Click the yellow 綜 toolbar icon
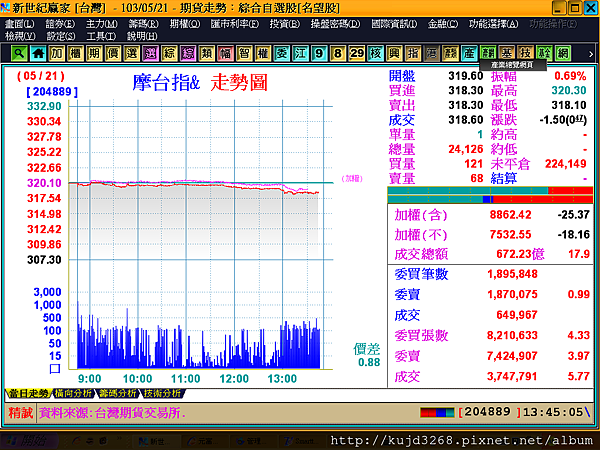The height and width of the screenshot is (450, 600). point(169,53)
